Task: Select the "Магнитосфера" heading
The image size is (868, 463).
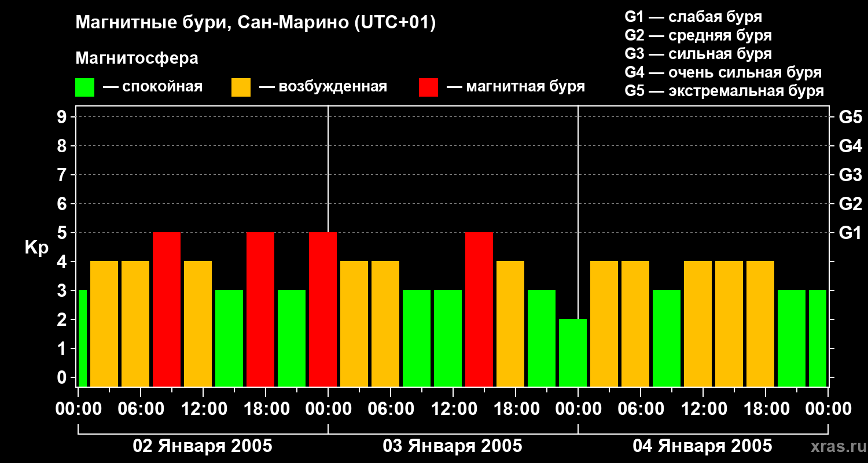Action: [x=137, y=58]
